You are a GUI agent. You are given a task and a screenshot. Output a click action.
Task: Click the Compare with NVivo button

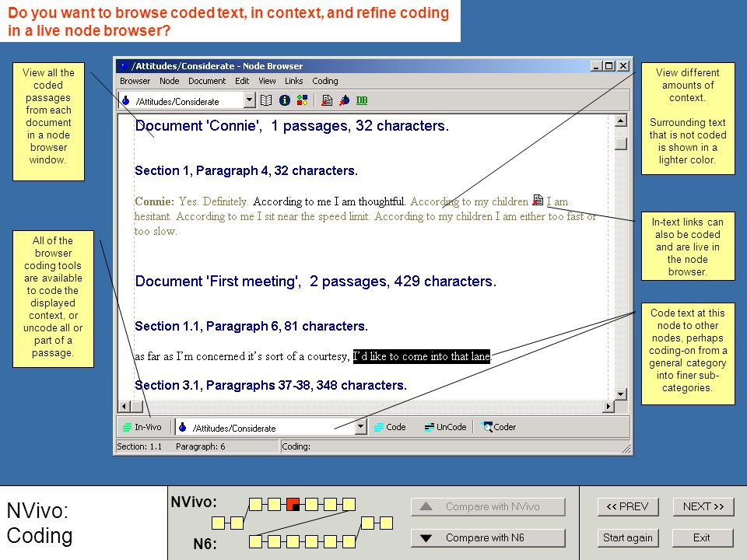point(488,506)
